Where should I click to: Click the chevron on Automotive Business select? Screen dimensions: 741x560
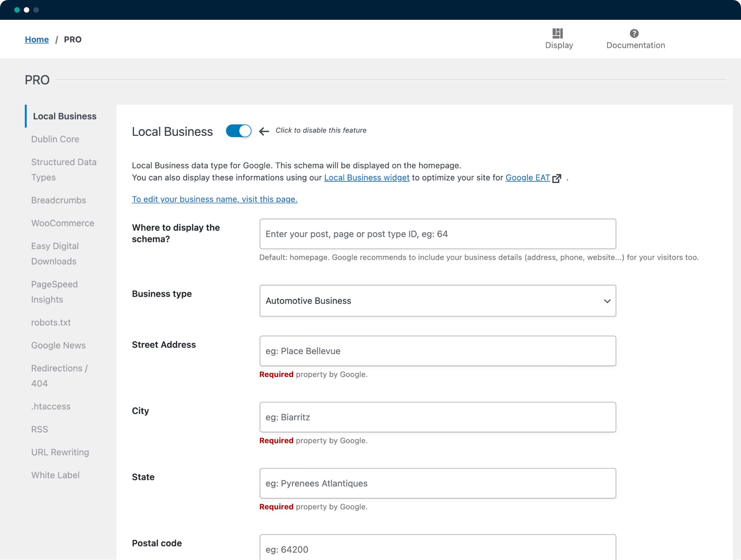tap(607, 301)
